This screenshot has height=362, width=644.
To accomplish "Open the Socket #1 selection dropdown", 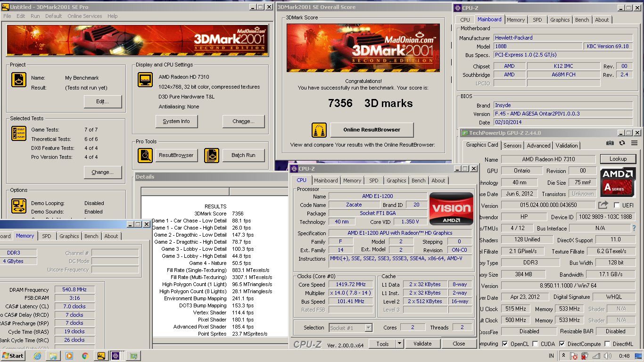I will tap(368, 328).
